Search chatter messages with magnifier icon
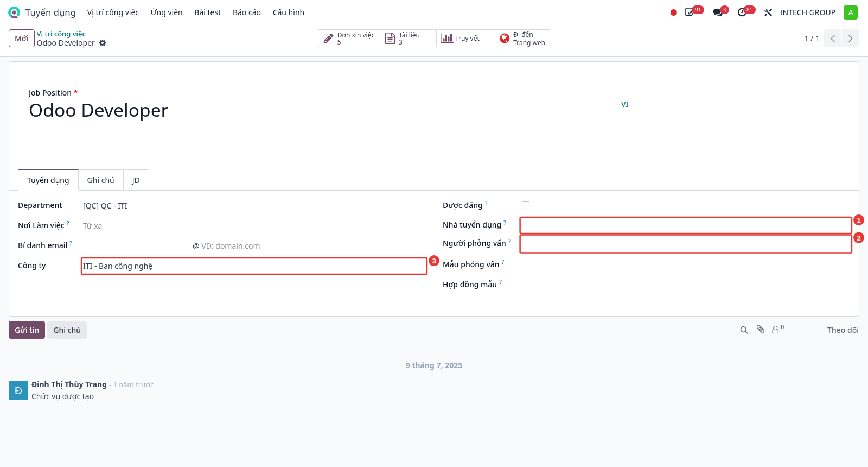The height and width of the screenshot is (467, 868). tap(744, 330)
